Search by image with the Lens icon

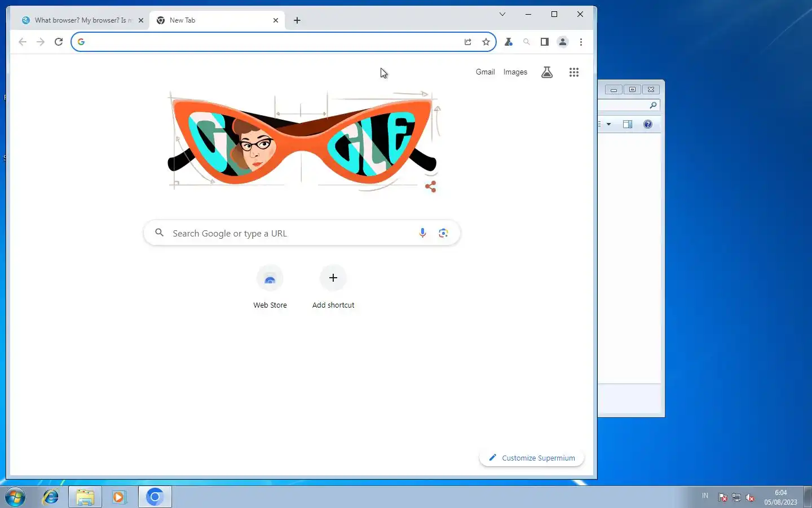point(443,233)
